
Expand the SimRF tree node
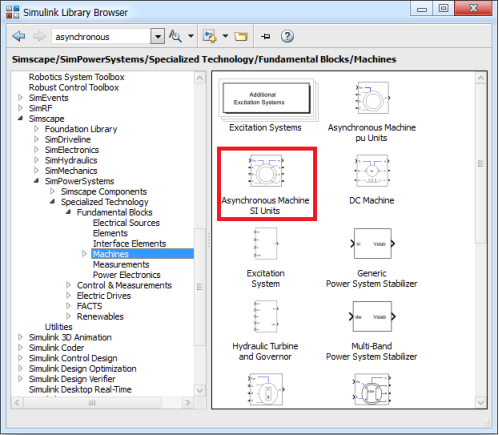pos(20,108)
